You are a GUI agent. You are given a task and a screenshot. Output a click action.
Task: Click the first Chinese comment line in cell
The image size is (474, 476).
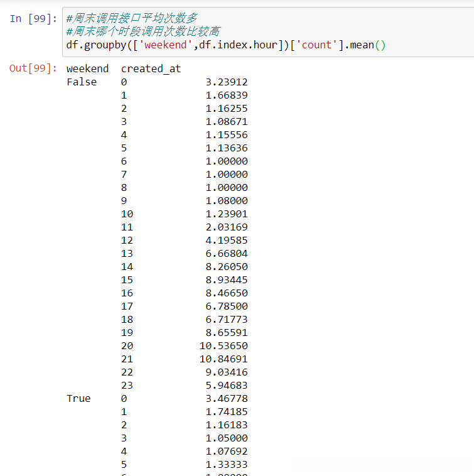(x=132, y=18)
